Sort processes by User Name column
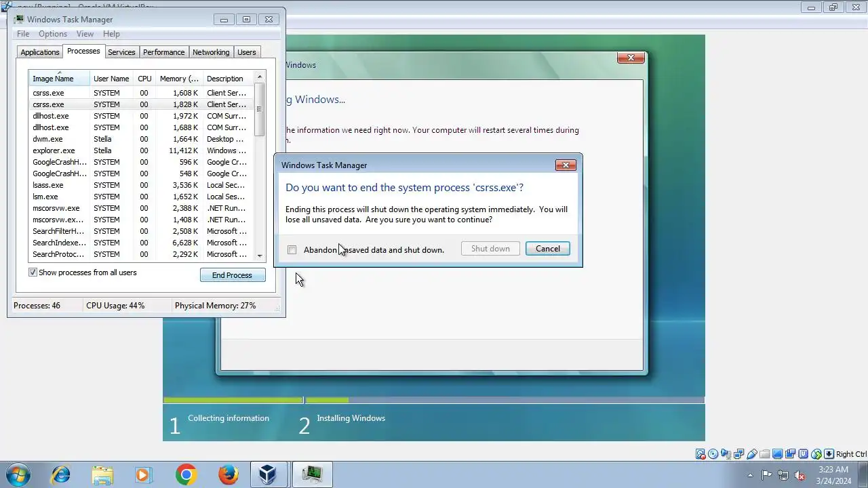 (111, 79)
